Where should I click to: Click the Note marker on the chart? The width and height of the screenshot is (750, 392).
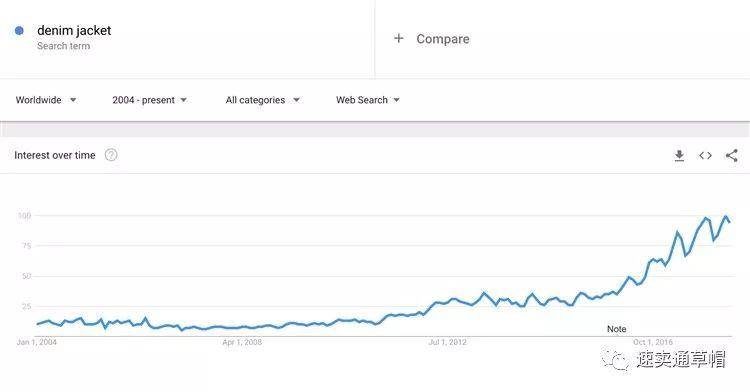click(x=617, y=329)
